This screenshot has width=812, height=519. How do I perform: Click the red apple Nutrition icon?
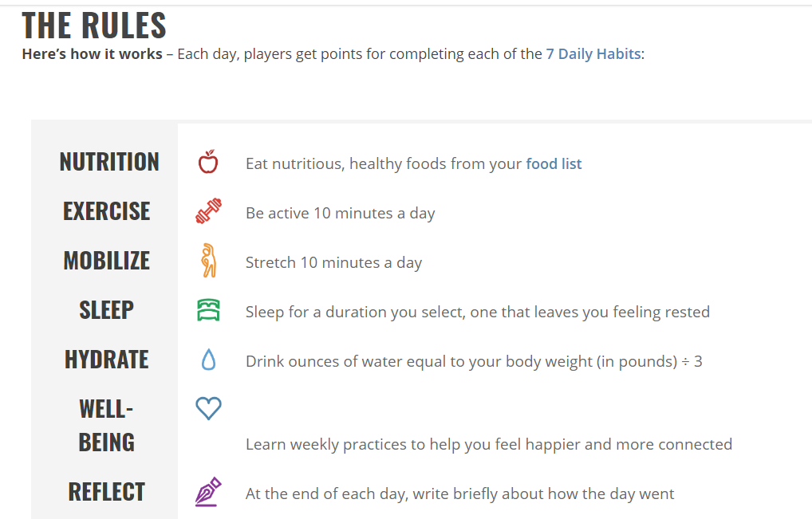208,162
